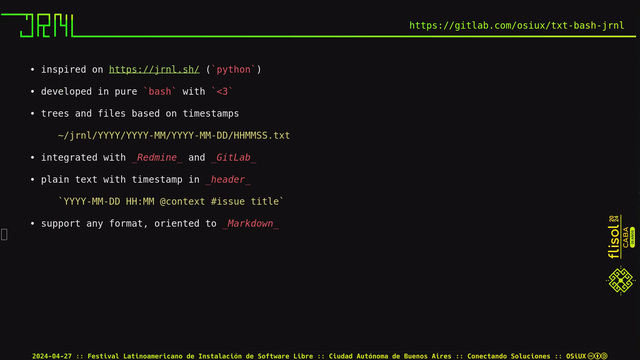Image resolution: width=640 pixels, height=360 pixels.
Task: Open the gitlab.com/osiux/txt-bash-jrnl URL
Action: point(516,25)
